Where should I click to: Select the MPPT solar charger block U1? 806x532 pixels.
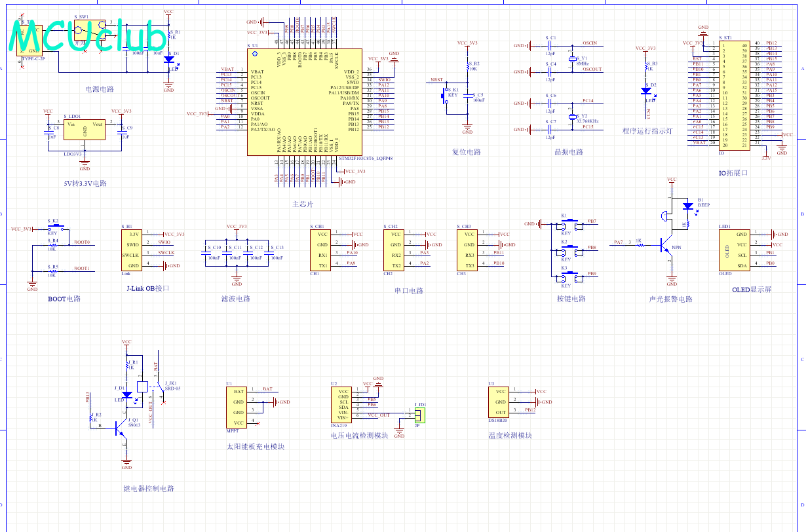coord(237,407)
